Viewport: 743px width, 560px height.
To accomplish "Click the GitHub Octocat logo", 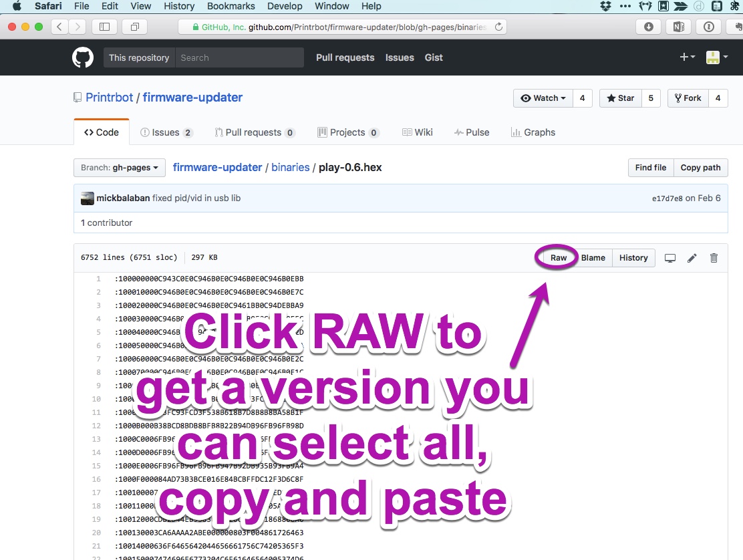I will pyautogui.click(x=82, y=57).
